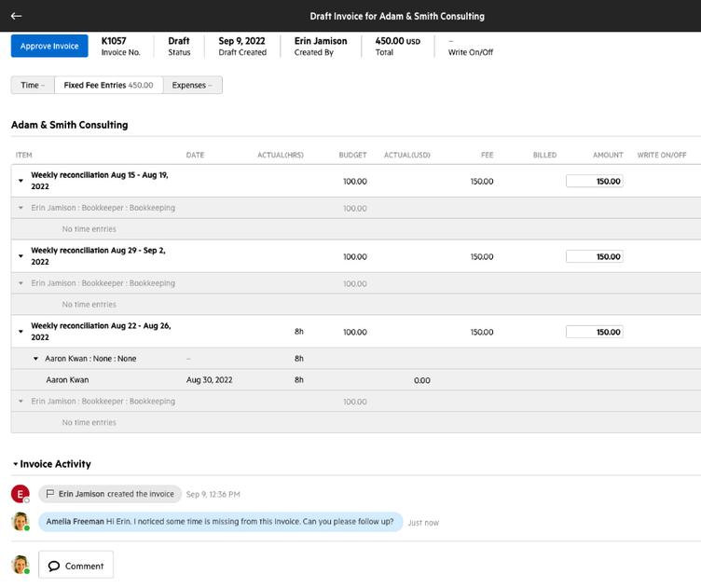Collapse Weekly reconciliation Aug 29 - Sep 2 row

(21, 256)
